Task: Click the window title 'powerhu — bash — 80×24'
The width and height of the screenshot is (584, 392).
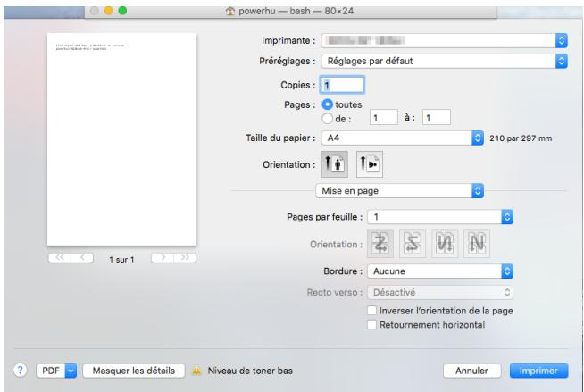Action: pos(296,12)
